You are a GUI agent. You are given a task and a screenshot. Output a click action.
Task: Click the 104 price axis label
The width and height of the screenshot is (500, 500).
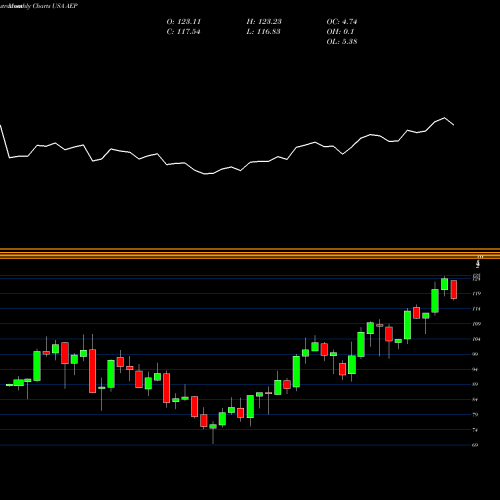point(477,339)
